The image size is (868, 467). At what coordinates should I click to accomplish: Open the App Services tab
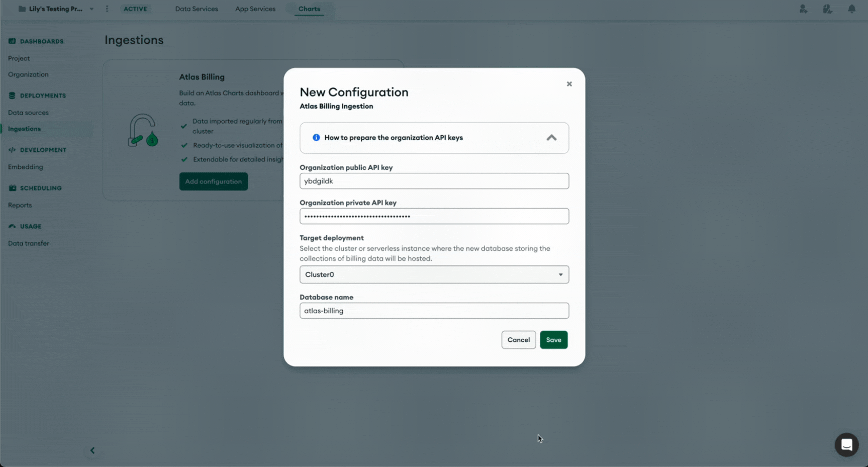(255, 9)
